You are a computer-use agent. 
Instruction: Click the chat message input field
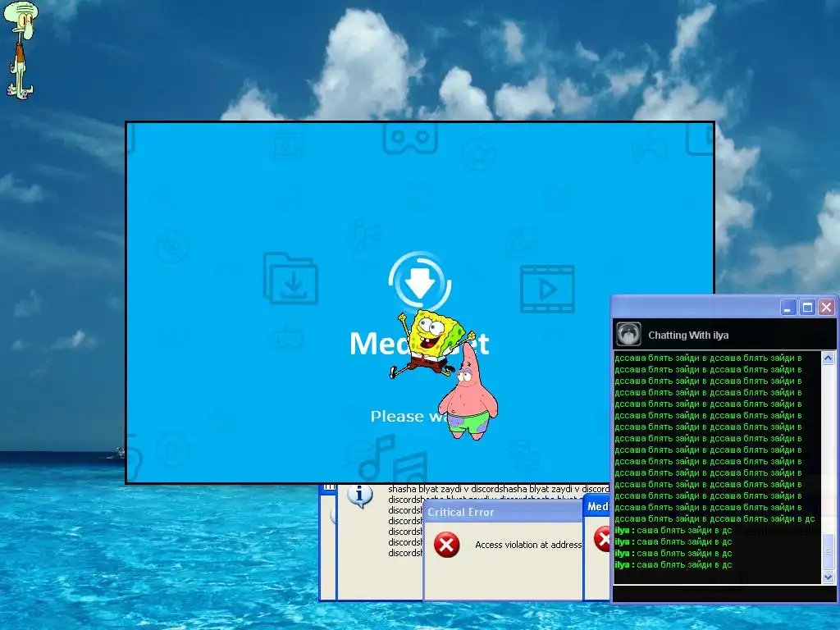point(724,594)
